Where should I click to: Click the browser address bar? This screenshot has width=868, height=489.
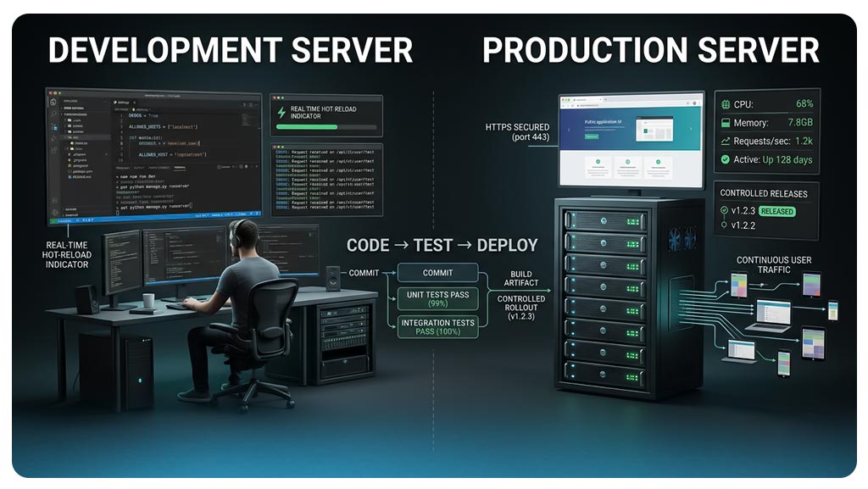tap(631, 104)
